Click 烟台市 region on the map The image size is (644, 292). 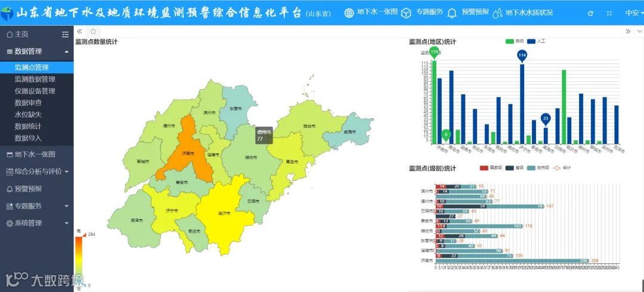click(310, 125)
